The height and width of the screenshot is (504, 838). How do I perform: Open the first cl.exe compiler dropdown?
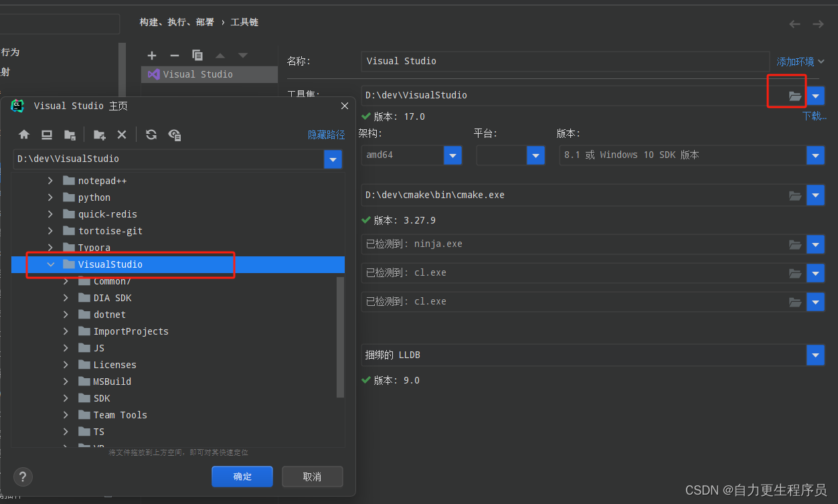pos(815,273)
